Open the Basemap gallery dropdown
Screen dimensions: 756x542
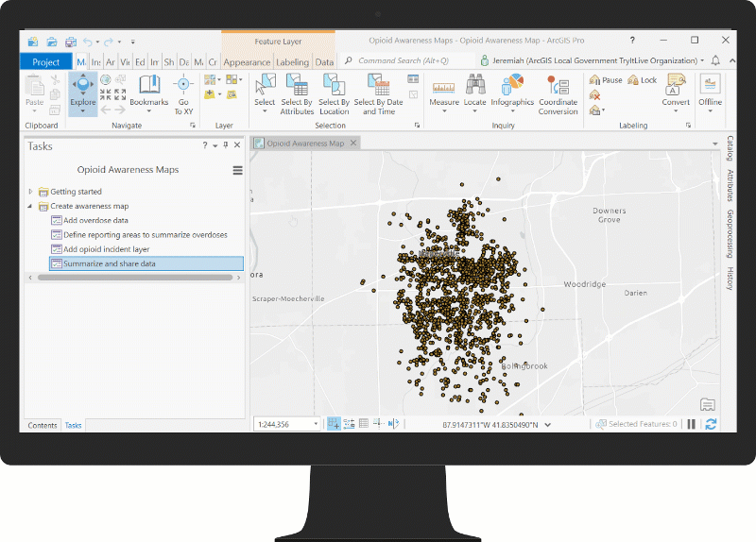point(212,79)
